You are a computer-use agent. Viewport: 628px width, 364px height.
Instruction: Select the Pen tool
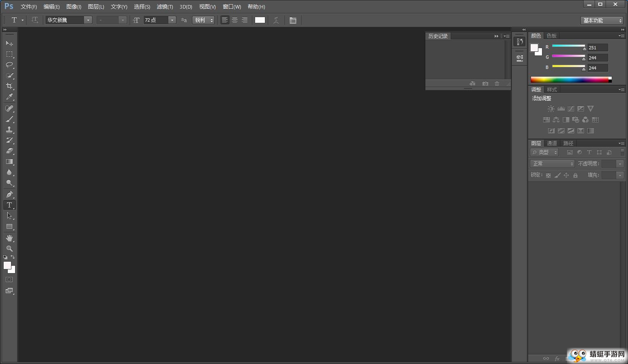9,194
